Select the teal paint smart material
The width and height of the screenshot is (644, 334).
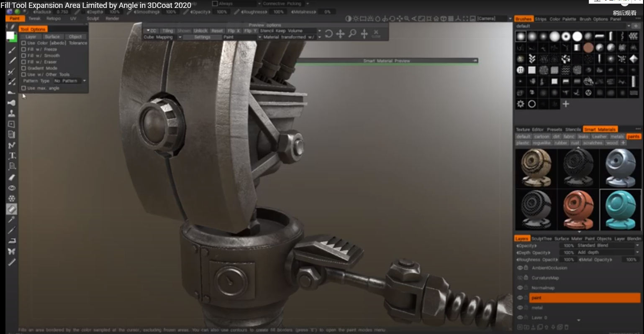point(621,210)
